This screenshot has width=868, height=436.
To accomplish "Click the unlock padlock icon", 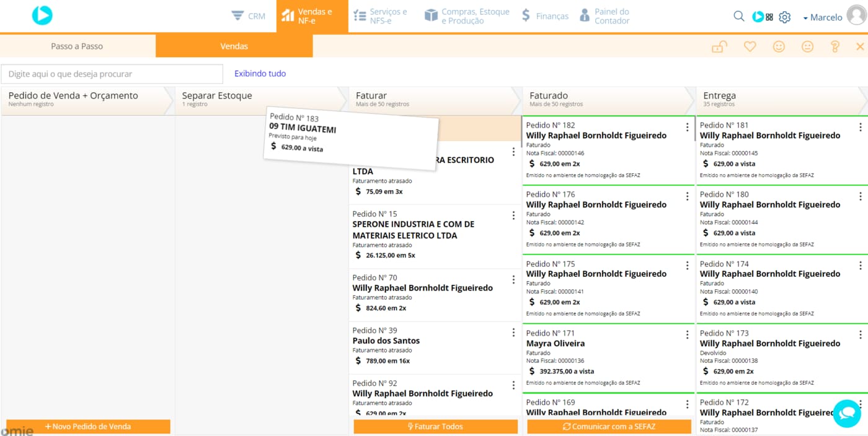I will click(719, 46).
